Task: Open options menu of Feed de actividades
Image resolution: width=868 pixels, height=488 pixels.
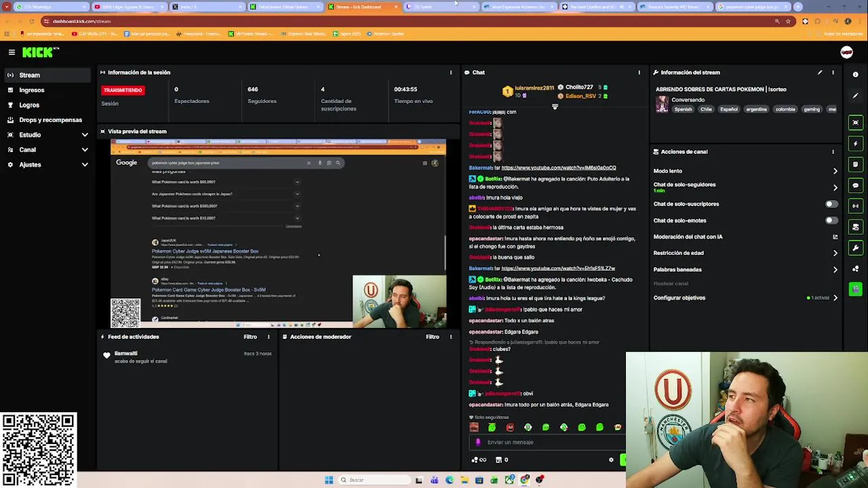Action: [x=269, y=337]
